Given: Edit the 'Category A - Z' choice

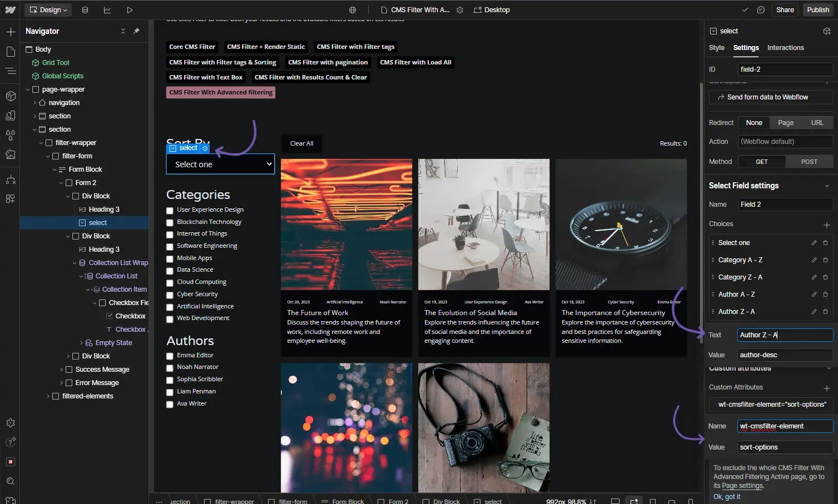Looking at the screenshot, I should [814, 260].
